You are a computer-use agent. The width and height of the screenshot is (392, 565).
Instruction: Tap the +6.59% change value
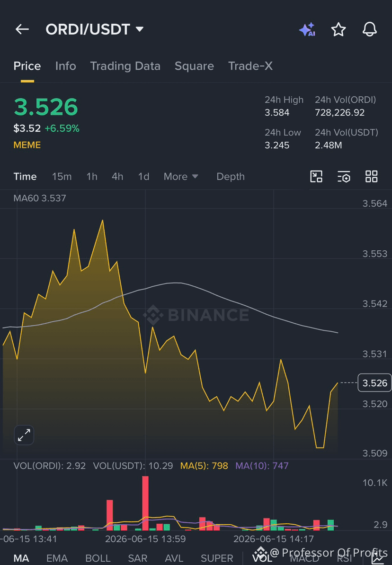pyautogui.click(x=62, y=128)
